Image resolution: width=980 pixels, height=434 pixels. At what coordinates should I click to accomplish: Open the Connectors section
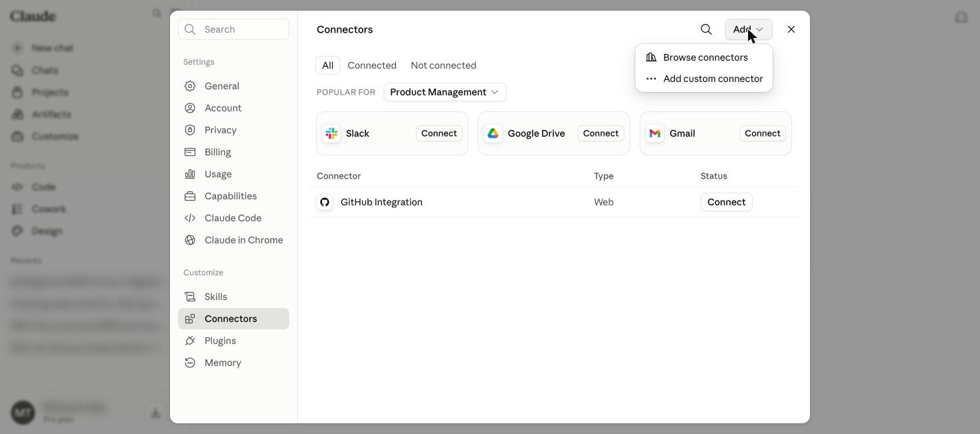point(233,319)
